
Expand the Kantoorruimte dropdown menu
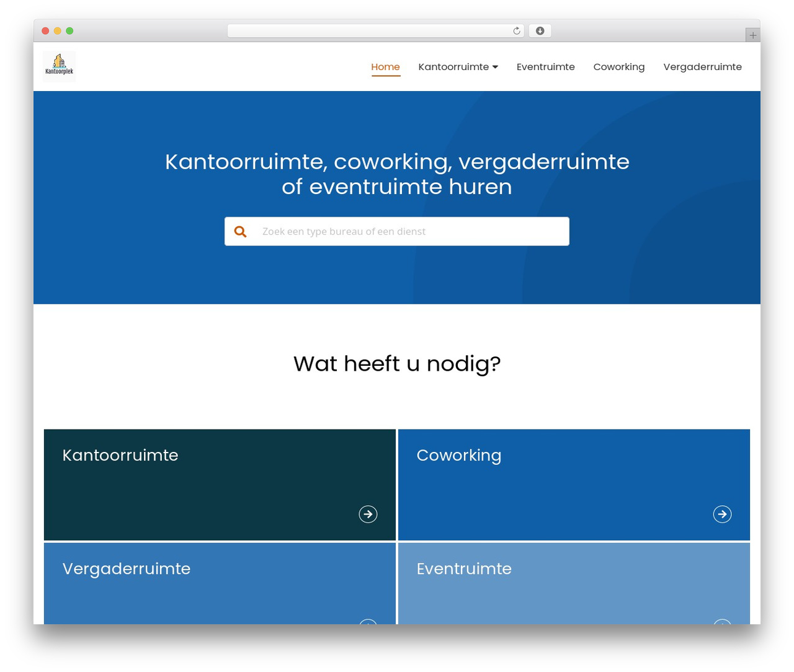pos(458,67)
